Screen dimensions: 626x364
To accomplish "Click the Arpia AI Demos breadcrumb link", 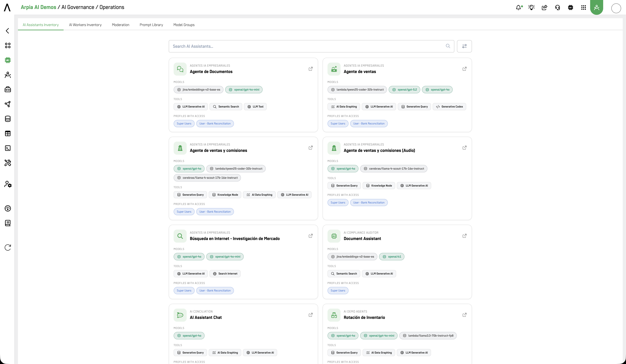I will click(38, 7).
